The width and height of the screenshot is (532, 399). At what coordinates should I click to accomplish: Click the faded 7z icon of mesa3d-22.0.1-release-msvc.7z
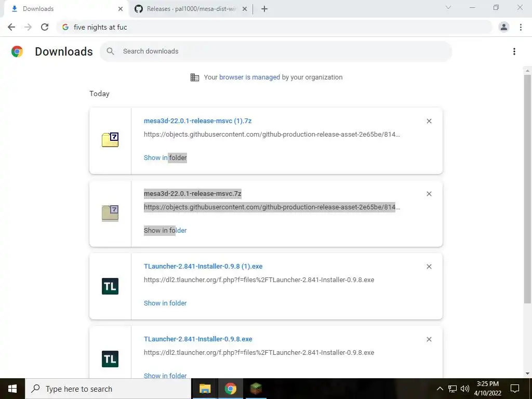point(110,213)
